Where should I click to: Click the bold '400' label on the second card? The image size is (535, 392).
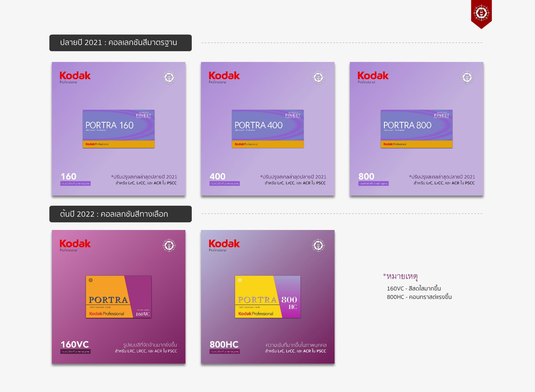tap(217, 176)
